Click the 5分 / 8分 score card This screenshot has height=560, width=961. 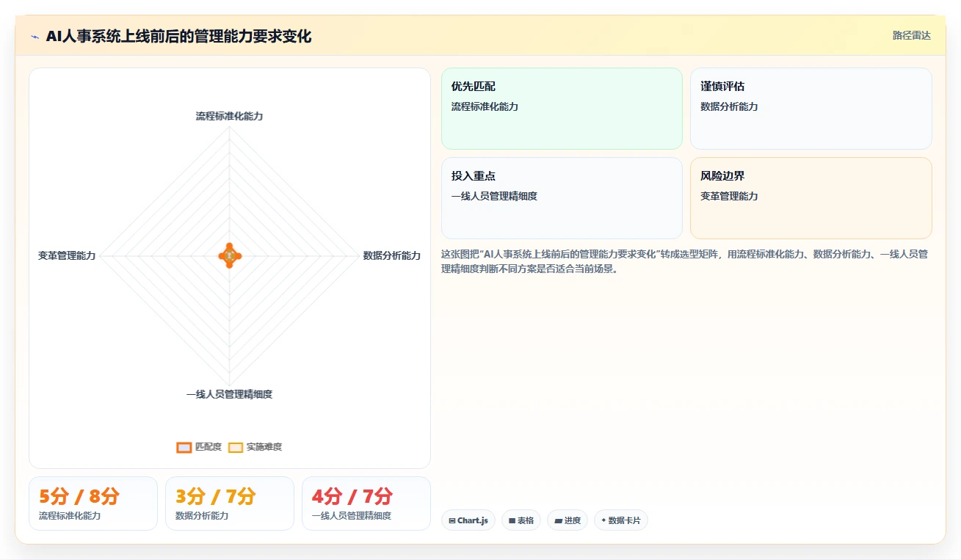[93, 503]
